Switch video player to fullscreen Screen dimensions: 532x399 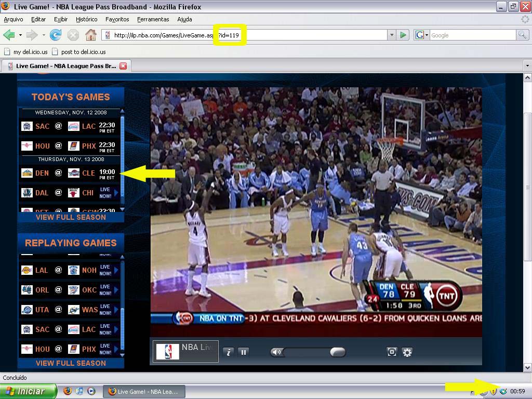pos(392,352)
